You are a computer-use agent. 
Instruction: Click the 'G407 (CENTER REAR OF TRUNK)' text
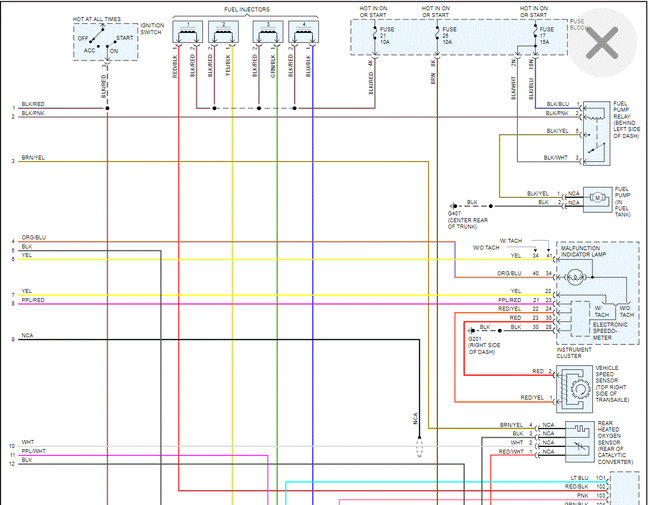[x=467, y=220]
